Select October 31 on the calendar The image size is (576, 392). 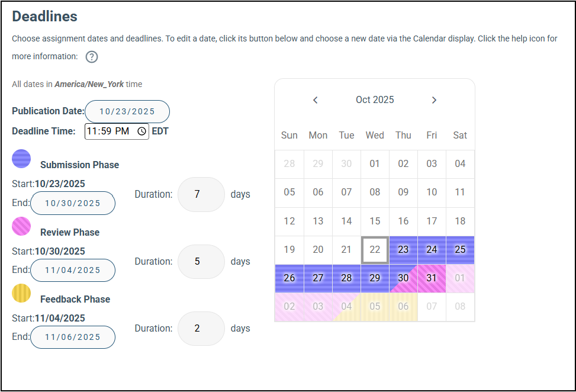point(432,278)
